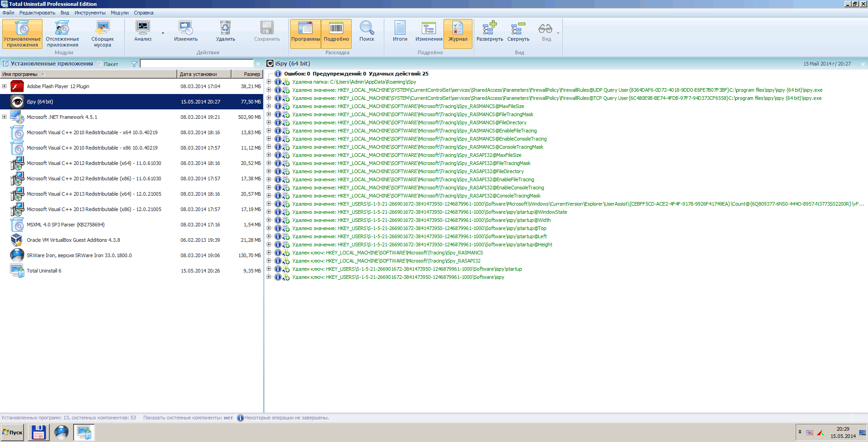
Task: Open the Сборщик мусора cleaner module
Action: (103, 33)
